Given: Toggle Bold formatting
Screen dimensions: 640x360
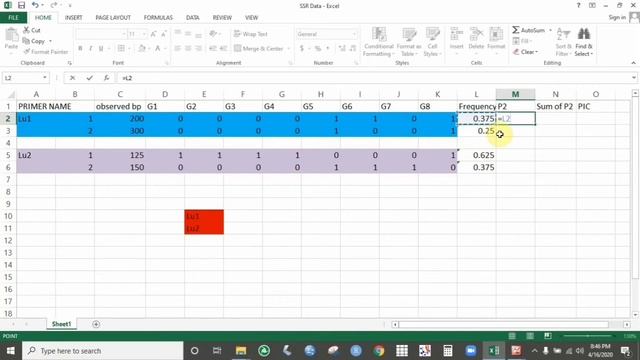Looking at the screenshot, I should (x=80, y=49).
